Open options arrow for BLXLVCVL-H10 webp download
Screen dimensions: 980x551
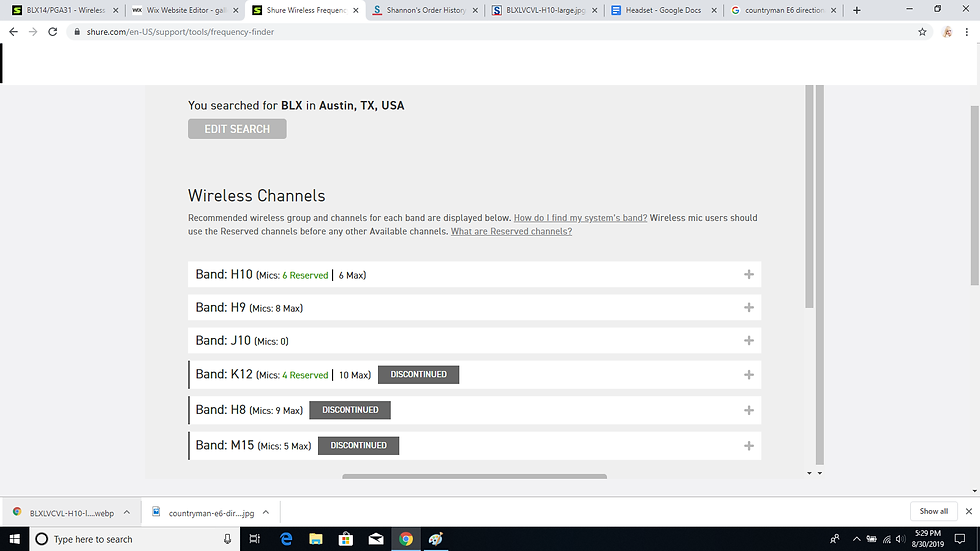pyautogui.click(x=127, y=512)
